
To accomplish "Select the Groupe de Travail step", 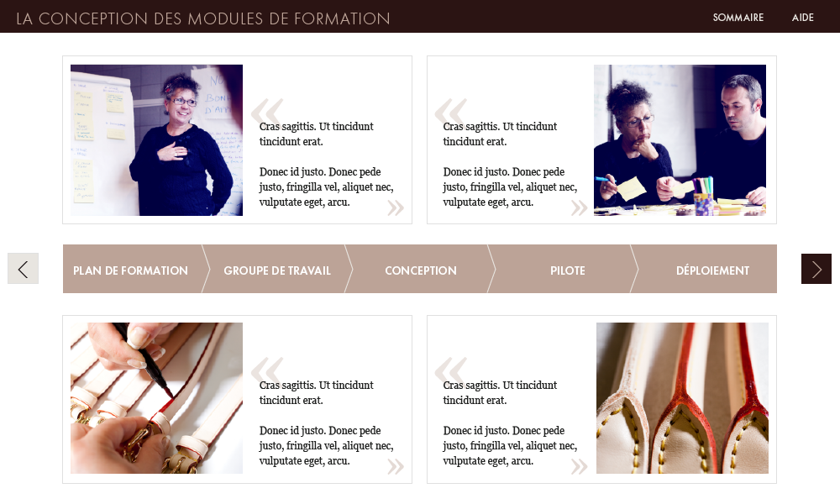I will tap(277, 269).
